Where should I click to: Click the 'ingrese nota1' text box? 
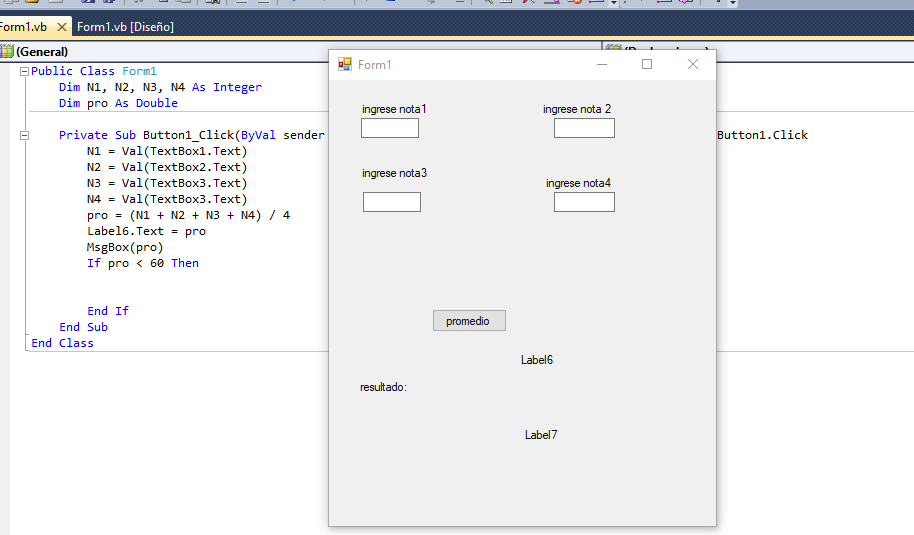coord(390,128)
